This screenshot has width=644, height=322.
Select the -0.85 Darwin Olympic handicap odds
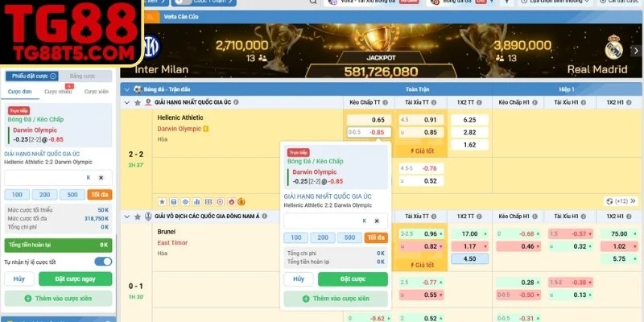tap(369, 132)
